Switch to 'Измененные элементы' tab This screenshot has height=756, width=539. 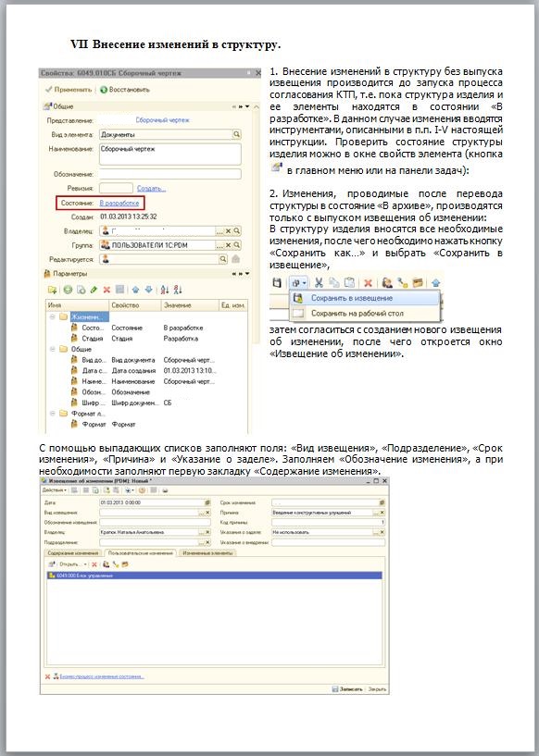(x=207, y=553)
